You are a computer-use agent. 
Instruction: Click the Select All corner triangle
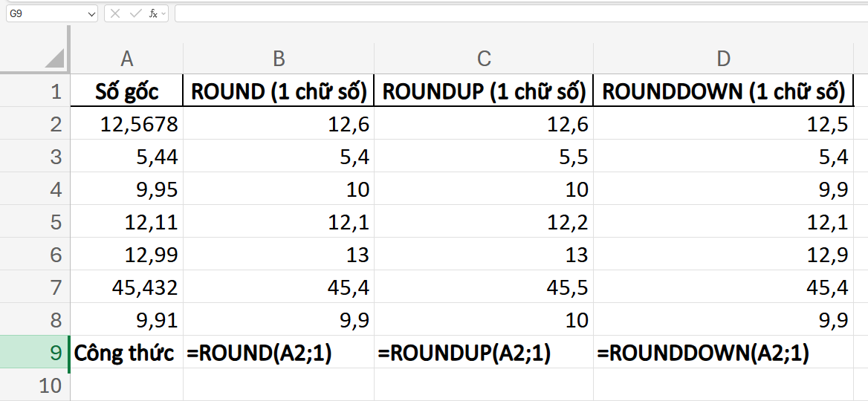[x=54, y=59]
